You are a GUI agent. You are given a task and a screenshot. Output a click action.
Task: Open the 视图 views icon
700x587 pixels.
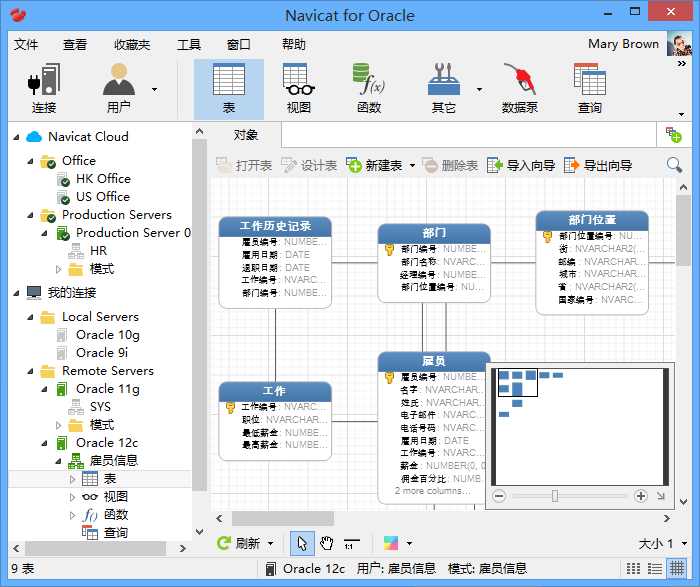pyautogui.click(x=299, y=89)
